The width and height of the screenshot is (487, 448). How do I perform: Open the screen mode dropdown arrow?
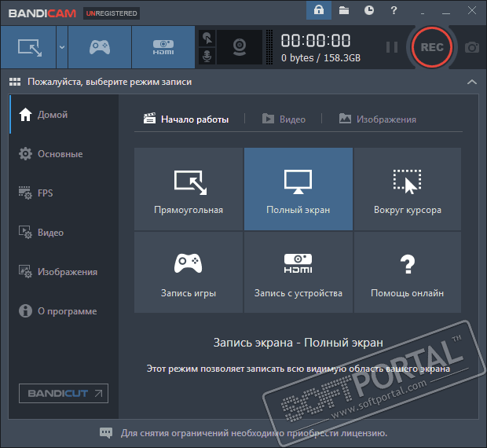click(62, 47)
